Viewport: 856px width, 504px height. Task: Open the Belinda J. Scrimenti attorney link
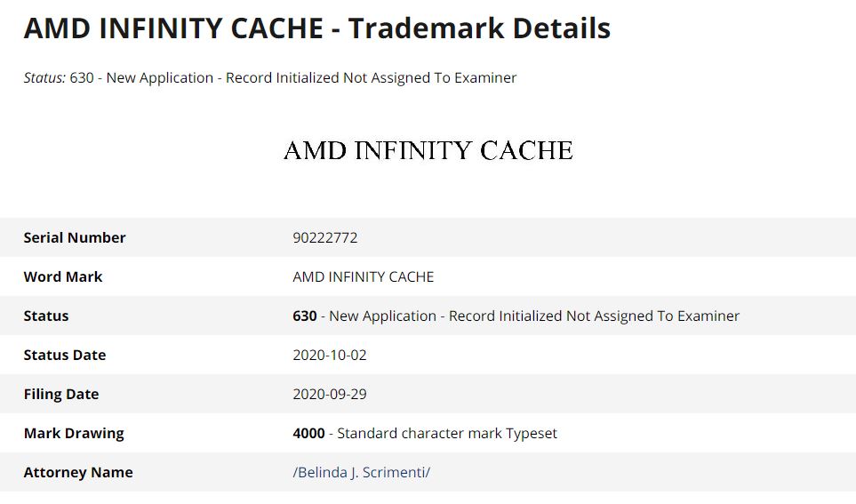coord(361,472)
